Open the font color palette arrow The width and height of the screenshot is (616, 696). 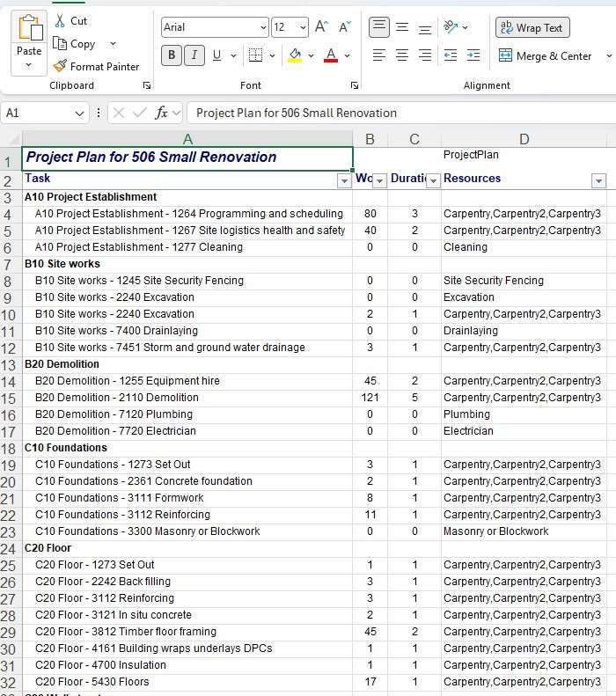[x=347, y=56]
